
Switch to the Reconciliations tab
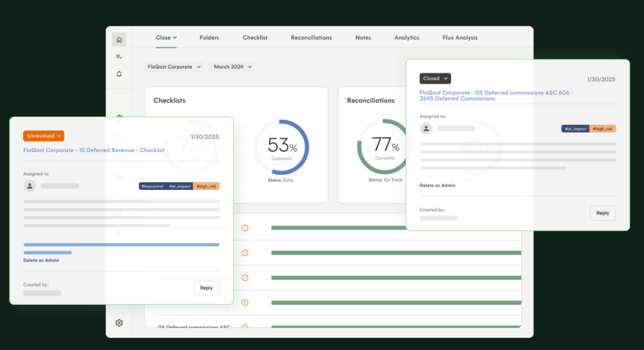tap(311, 38)
